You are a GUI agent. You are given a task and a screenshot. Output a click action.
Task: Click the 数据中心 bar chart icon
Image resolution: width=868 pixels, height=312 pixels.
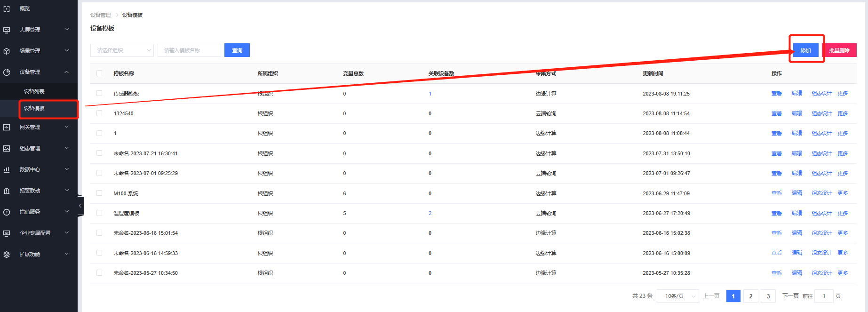(x=7, y=169)
